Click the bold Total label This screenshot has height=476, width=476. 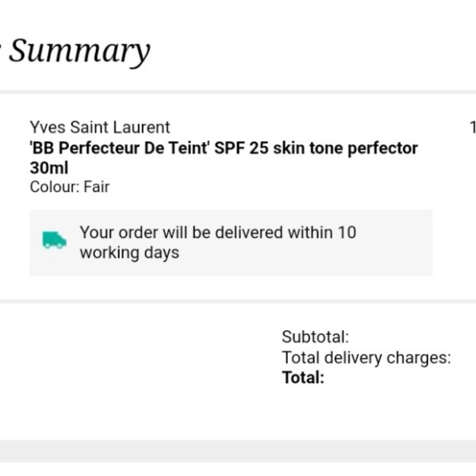pos(303,378)
